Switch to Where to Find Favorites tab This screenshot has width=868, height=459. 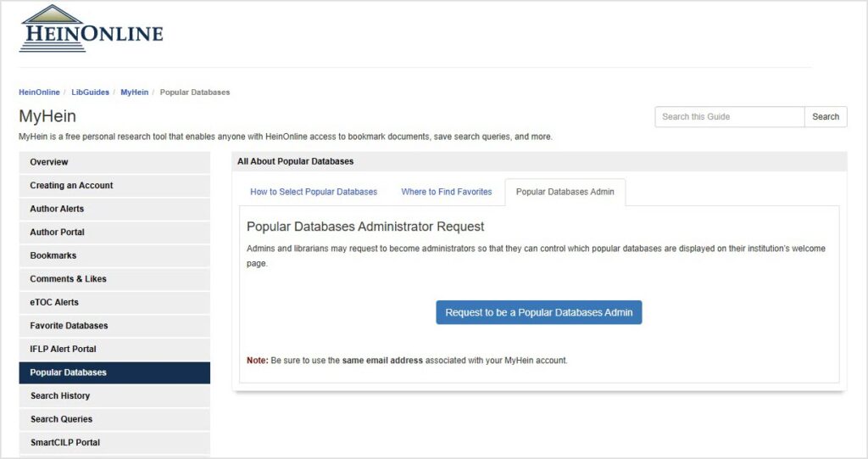(x=447, y=192)
